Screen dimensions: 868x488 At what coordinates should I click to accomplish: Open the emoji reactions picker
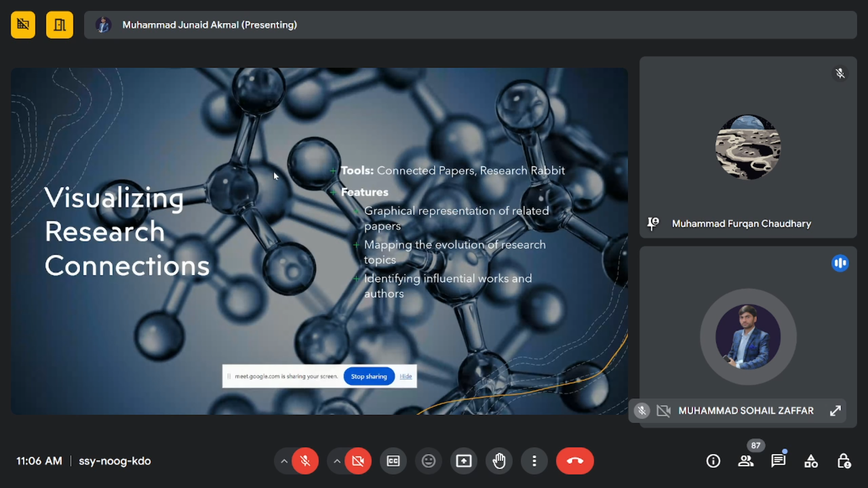pyautogui.click(x=429, y=461)
